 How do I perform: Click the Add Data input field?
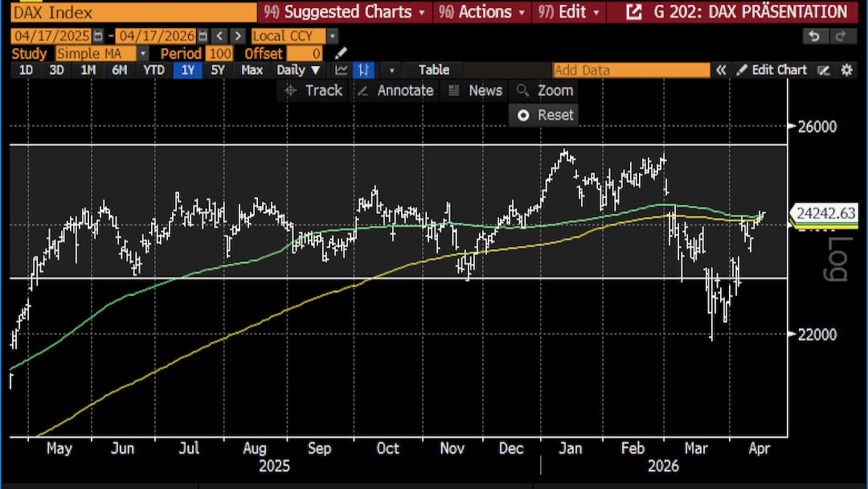click(631, 70)
